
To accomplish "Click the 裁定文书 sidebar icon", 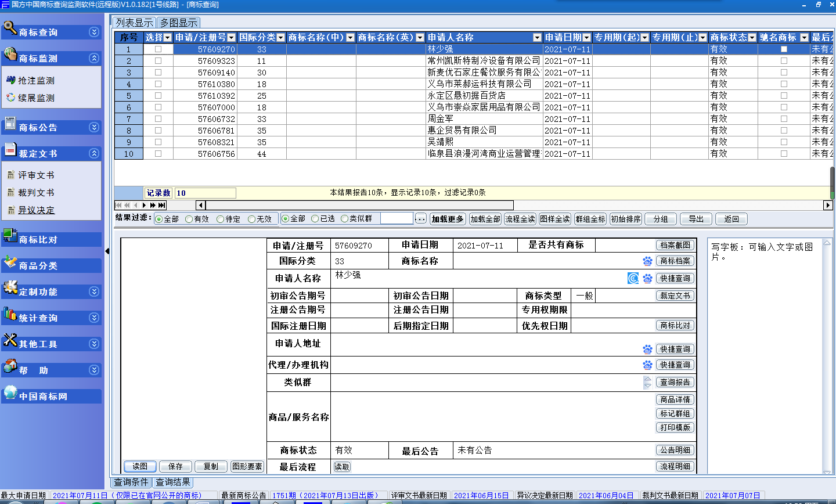I will 10,149.
